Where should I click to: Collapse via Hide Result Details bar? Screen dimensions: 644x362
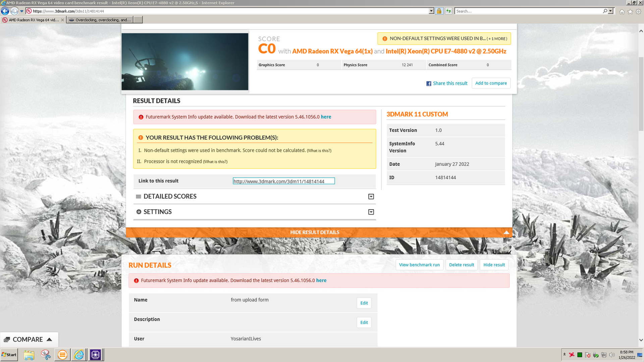point(319,232)
